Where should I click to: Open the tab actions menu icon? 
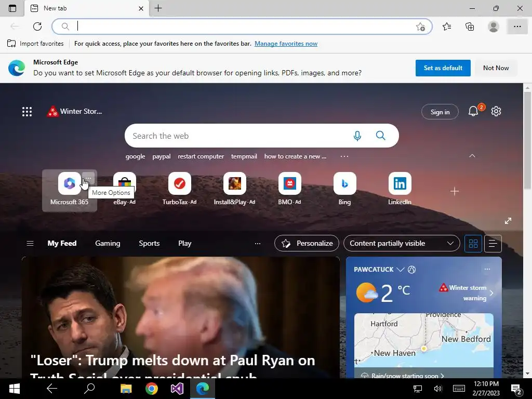coord(12,8)
